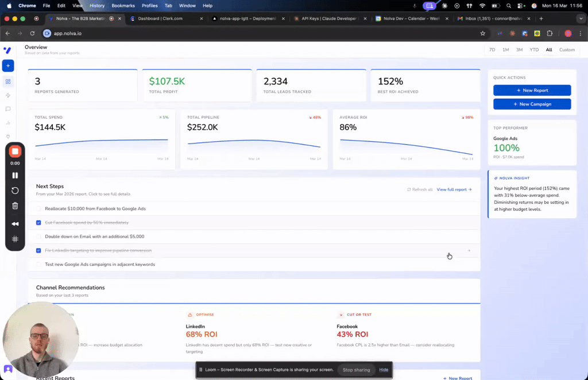Uncheck 'Cut Facebook spend by 50% immediately'
This screenshot has height=380, width=588.
[x=38, y=223]
